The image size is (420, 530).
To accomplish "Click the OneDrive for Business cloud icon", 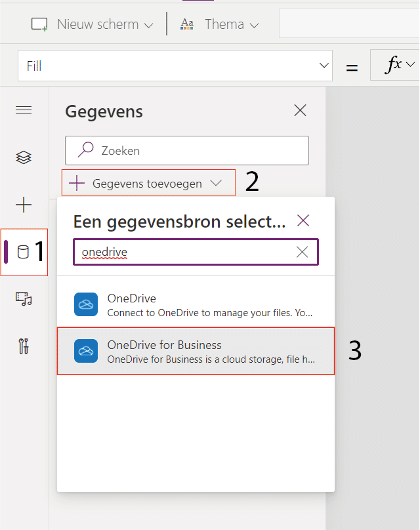I will [x=86, y=351].
